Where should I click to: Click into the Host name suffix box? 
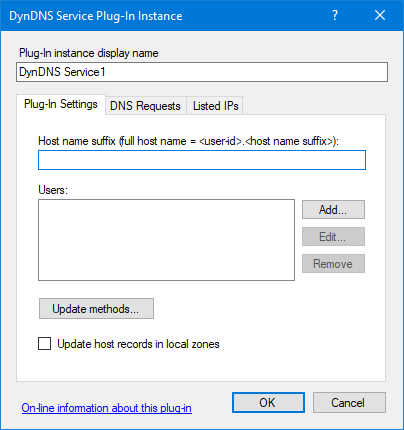(x=202, y=160)
